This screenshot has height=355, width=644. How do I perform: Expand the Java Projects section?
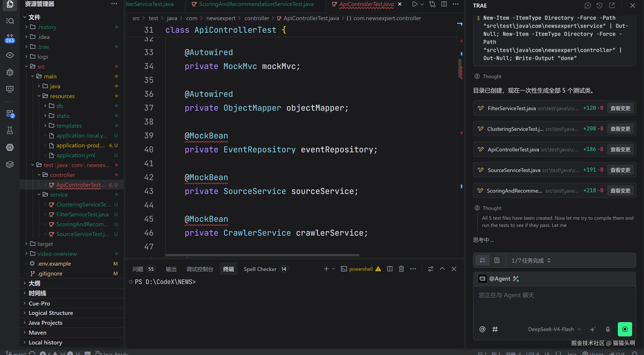pos(72,323)
